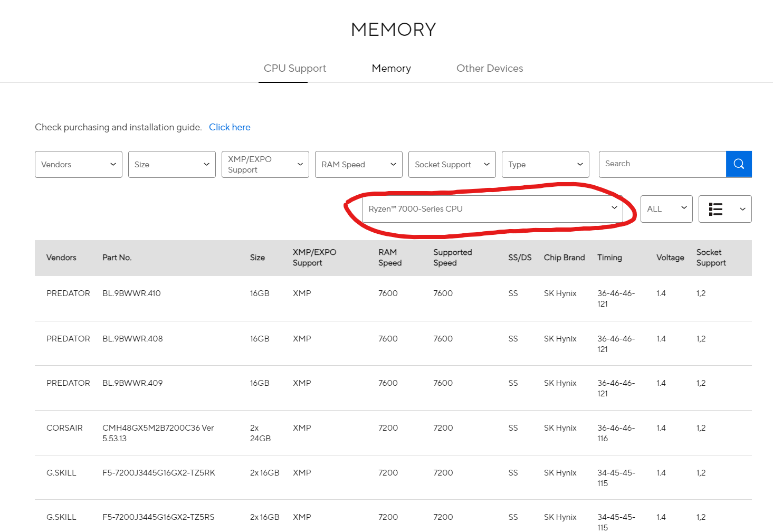The width and height of the screenshot is (773, 532).
Task: Open the ALL dropdown
Action: (666, 209)
